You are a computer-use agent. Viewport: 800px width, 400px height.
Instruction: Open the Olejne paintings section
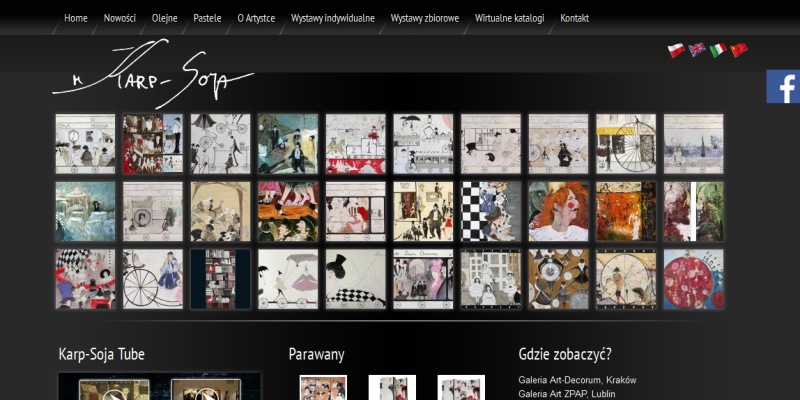[x=165, y=18]
